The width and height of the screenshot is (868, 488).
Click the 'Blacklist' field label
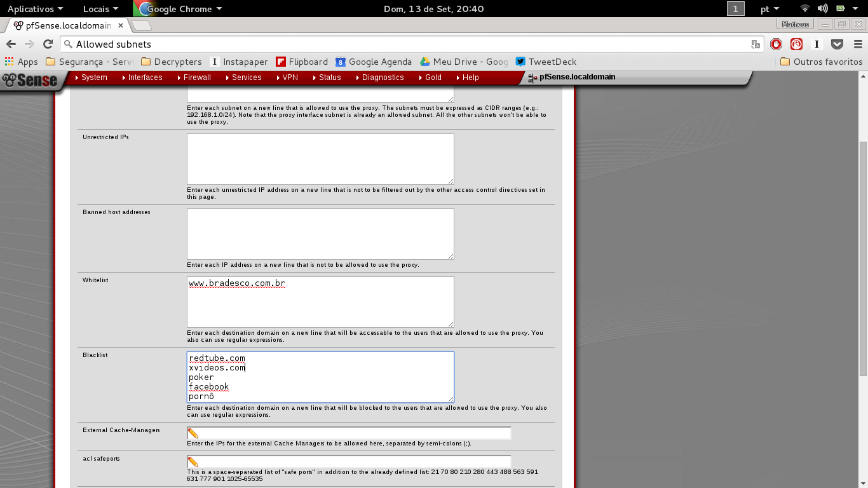pyautogui.click(x=95, y=355)
